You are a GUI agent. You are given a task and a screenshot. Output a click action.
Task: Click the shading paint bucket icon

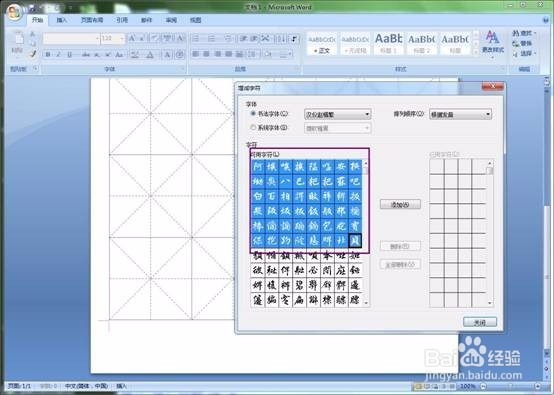click(269, 54)
